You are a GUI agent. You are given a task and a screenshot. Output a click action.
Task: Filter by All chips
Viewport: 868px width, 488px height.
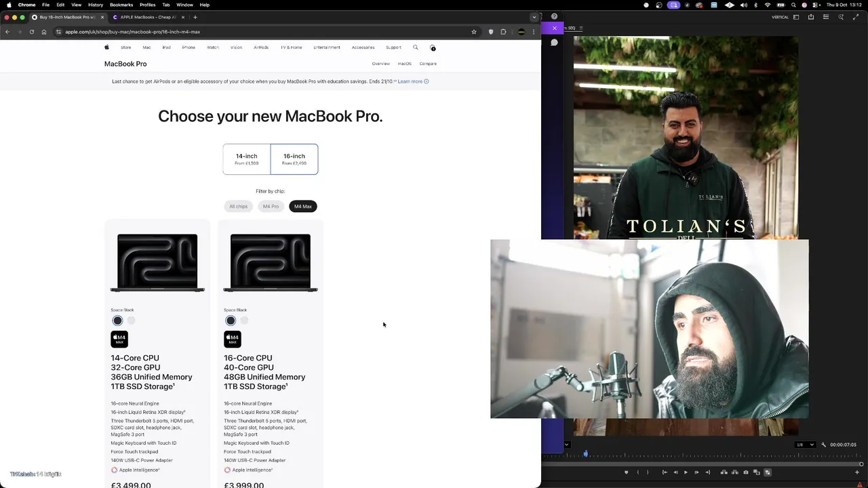pyautogui.click(x=238, y=206)
